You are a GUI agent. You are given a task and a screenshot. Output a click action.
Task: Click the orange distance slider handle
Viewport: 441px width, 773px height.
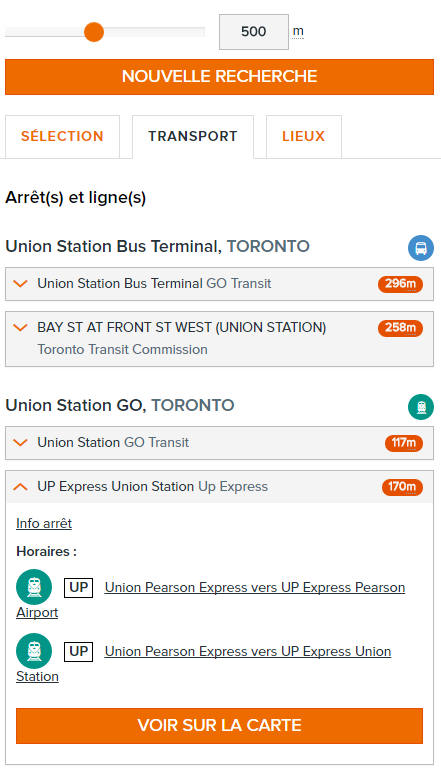(94, 32)
